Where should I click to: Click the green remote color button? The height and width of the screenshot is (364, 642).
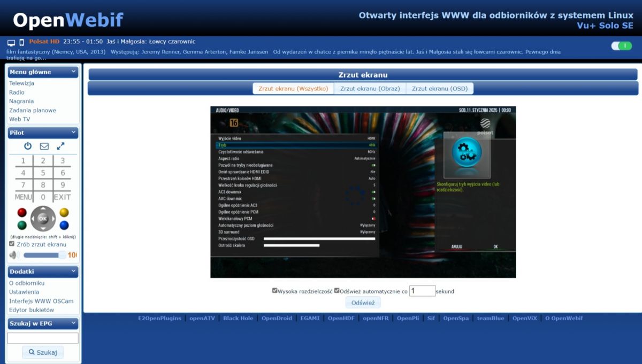coord(22,225)
